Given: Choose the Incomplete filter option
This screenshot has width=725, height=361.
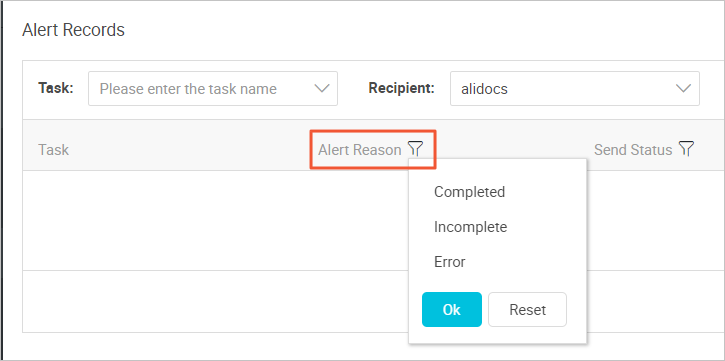Looking at the screenshot, I should point(470,227).
